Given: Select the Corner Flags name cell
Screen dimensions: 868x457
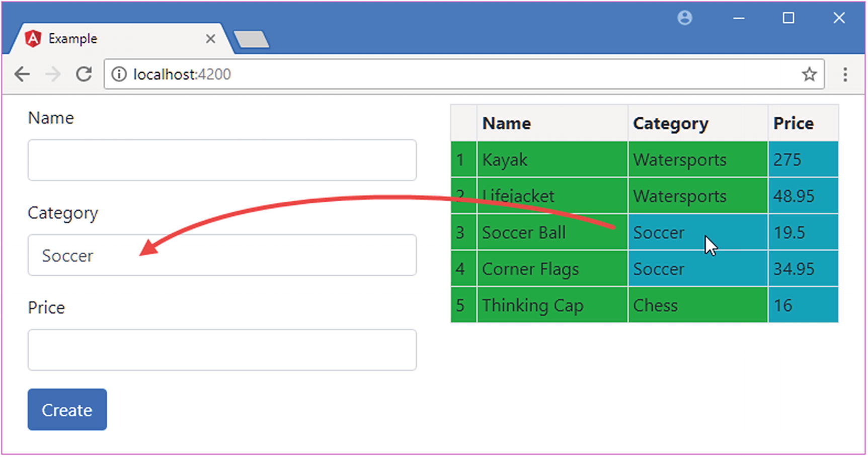Looking at the screenshot, I should [552, 269].
